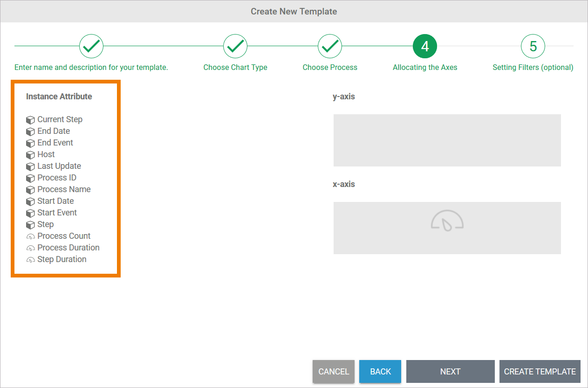Click the gauge icon beside Process Count
This screenshot has width=588, height=388.
[x=30, y=236]
